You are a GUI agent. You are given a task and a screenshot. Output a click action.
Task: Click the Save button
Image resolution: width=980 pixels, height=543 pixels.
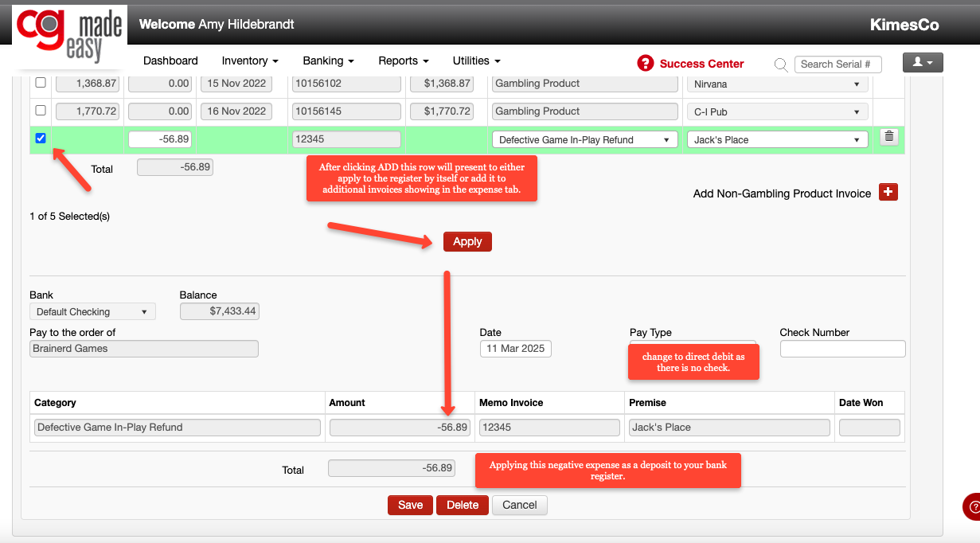coord(410,505)
